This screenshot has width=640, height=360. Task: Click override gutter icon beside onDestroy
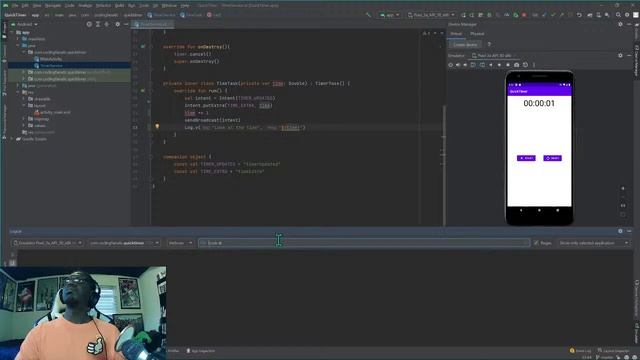click(143, 47)
